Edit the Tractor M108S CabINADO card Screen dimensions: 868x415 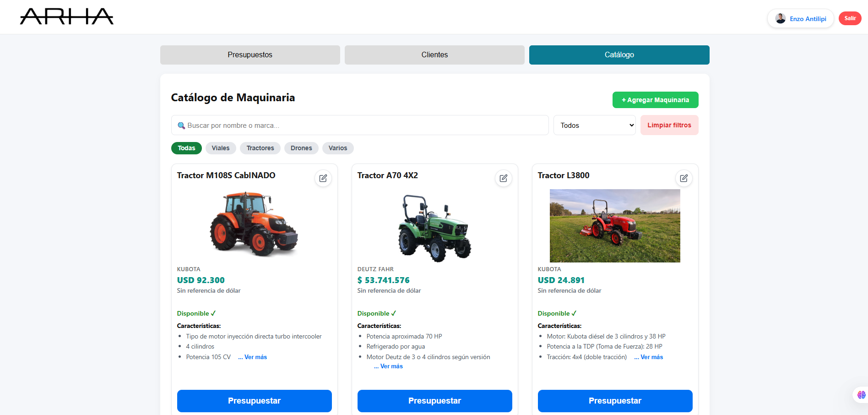(x=323, y=178)
